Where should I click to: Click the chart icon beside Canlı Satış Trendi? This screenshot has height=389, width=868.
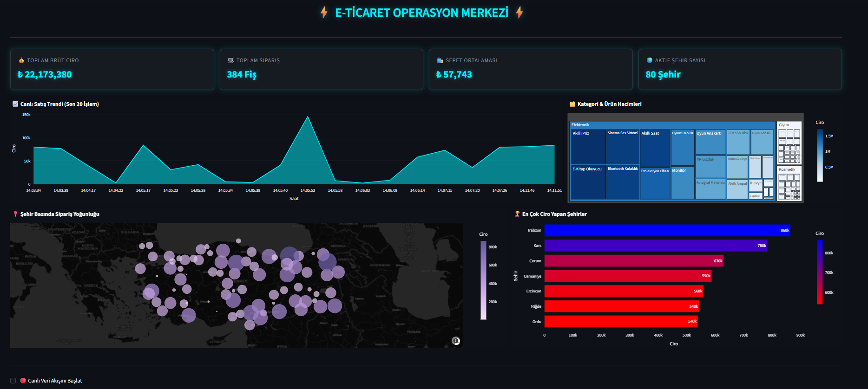pyautogui.click(x=15, y=104)
